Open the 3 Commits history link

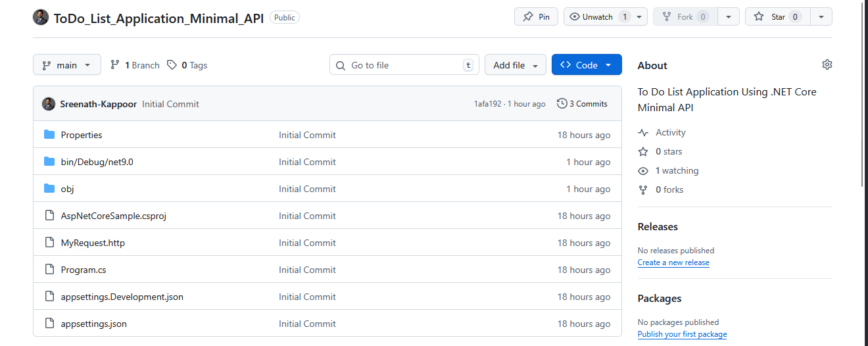pos(582,104)
